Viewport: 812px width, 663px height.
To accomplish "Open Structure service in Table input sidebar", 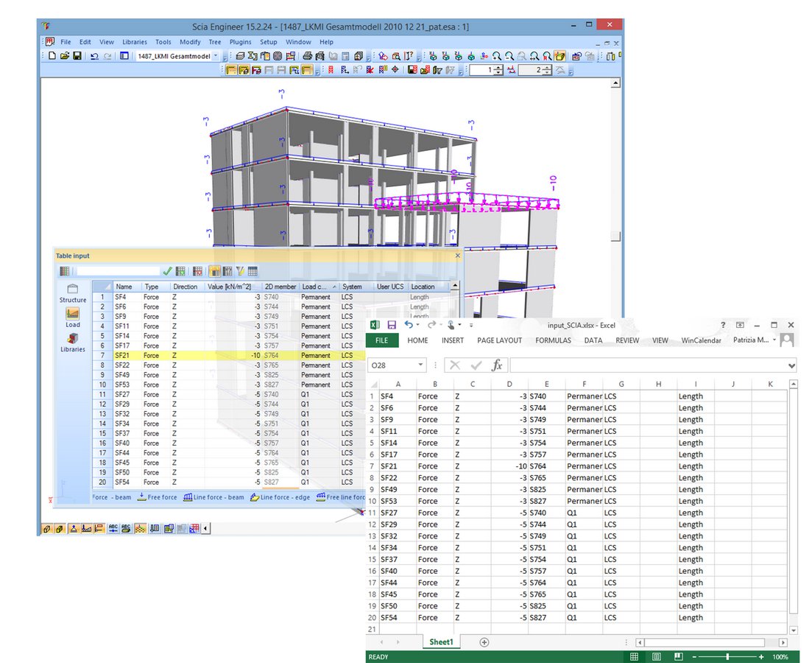I will 72,293.
